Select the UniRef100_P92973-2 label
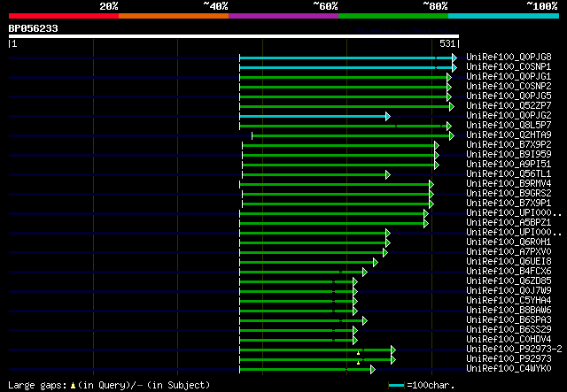 point(514,350)
